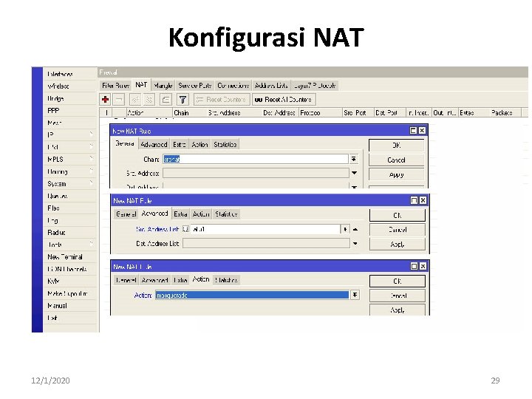Expand the MPLS submenu in sidebar
Image resolution: width=532 pixels, height=399 pixels.
click(70, 159)
